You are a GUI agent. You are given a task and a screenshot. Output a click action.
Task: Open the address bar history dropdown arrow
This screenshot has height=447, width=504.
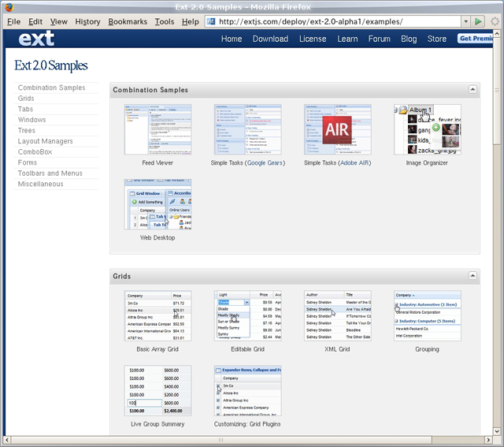tap(465, 21)
